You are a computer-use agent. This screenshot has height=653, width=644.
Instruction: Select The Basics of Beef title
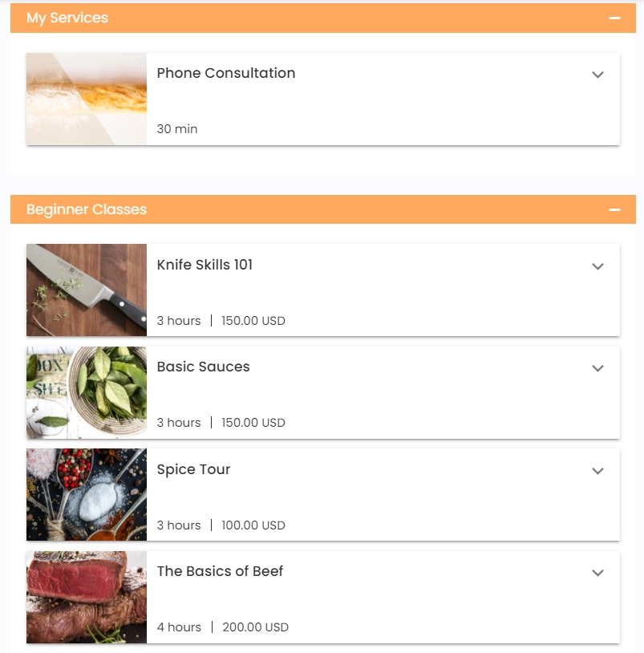[220, 571]
